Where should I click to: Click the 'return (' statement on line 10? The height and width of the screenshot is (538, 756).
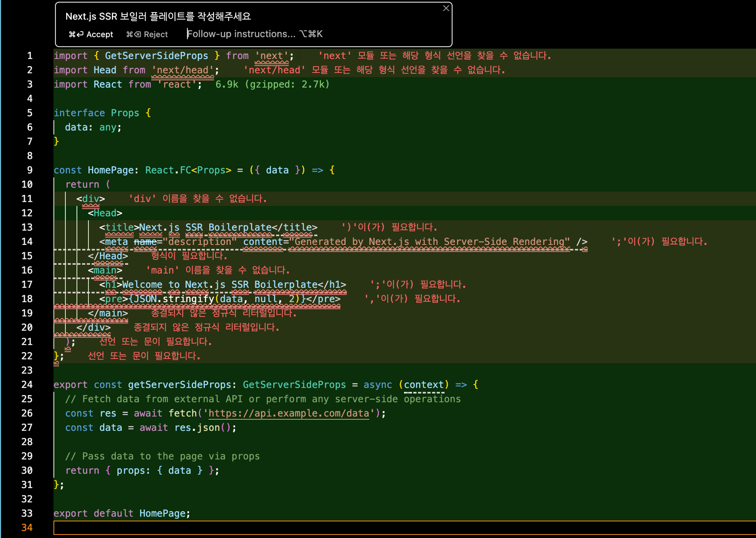(88, 184)
